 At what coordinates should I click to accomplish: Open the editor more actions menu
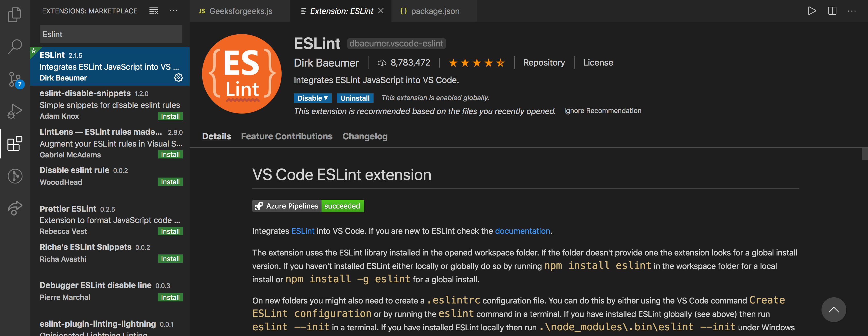point(852,10)
